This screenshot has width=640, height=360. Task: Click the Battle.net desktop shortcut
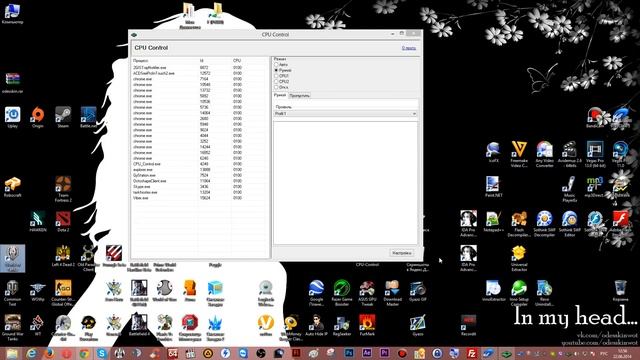(88, 117)
